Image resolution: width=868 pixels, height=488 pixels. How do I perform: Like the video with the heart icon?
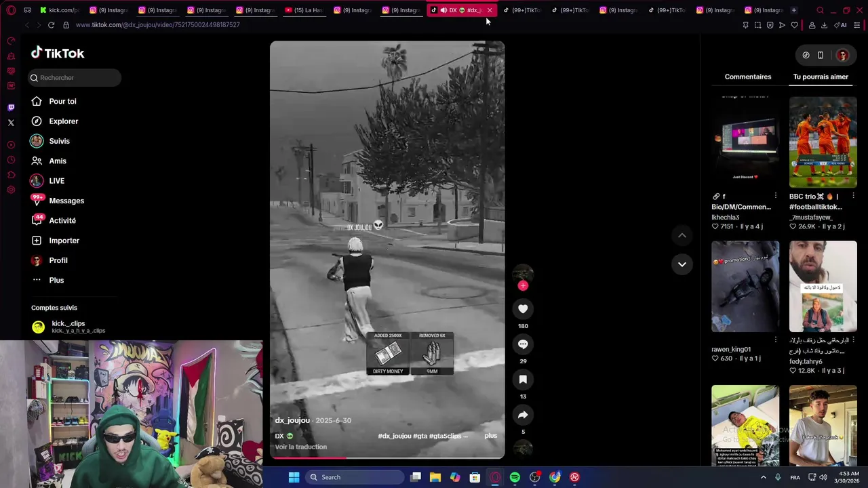click(x=523, y=309)
